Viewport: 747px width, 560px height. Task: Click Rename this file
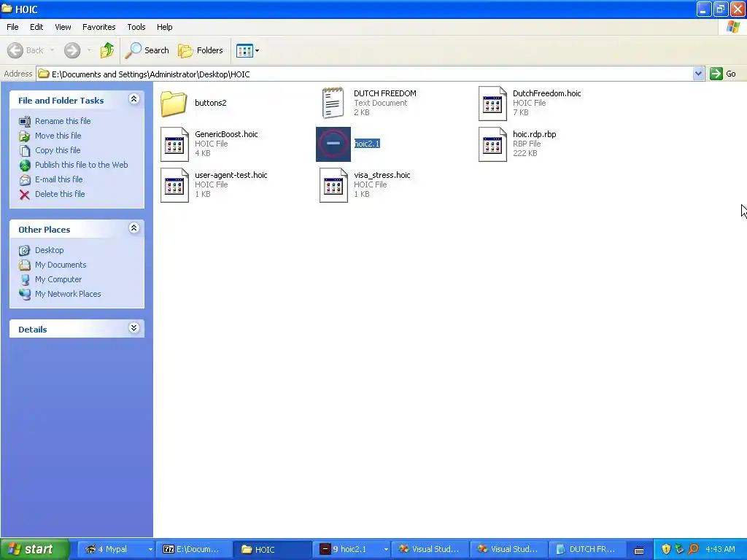point(63,121)
